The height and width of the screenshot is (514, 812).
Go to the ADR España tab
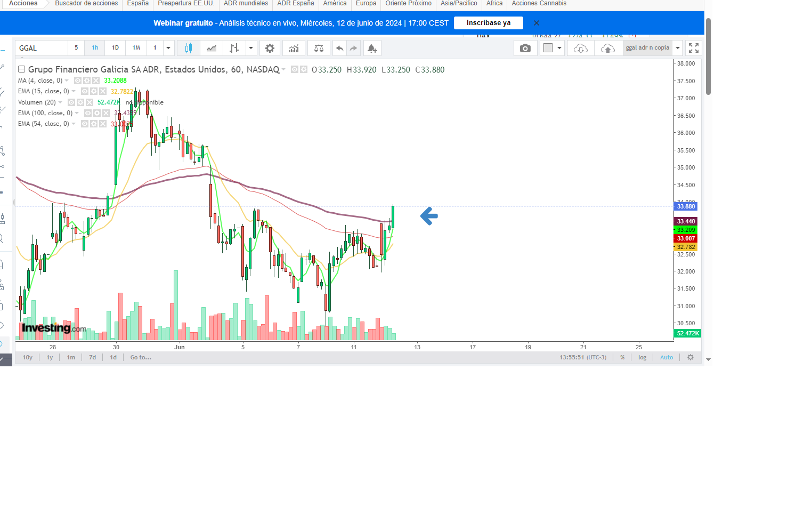click(296, 3)
